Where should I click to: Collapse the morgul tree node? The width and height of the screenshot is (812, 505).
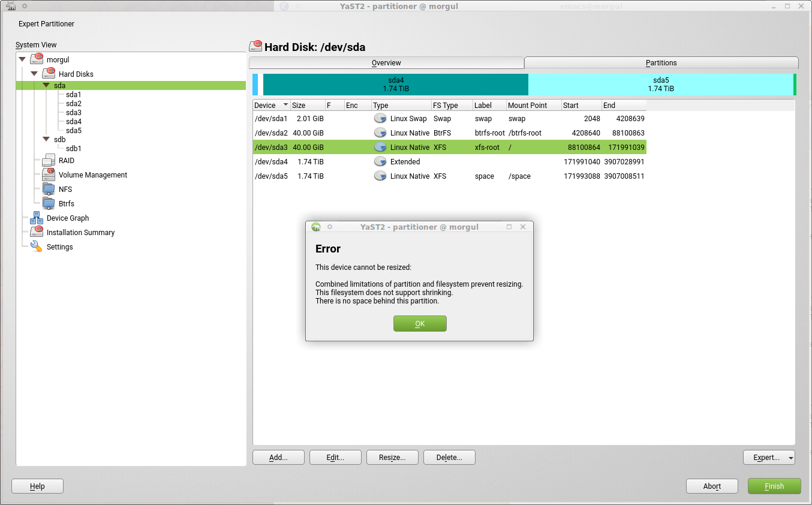23,59
